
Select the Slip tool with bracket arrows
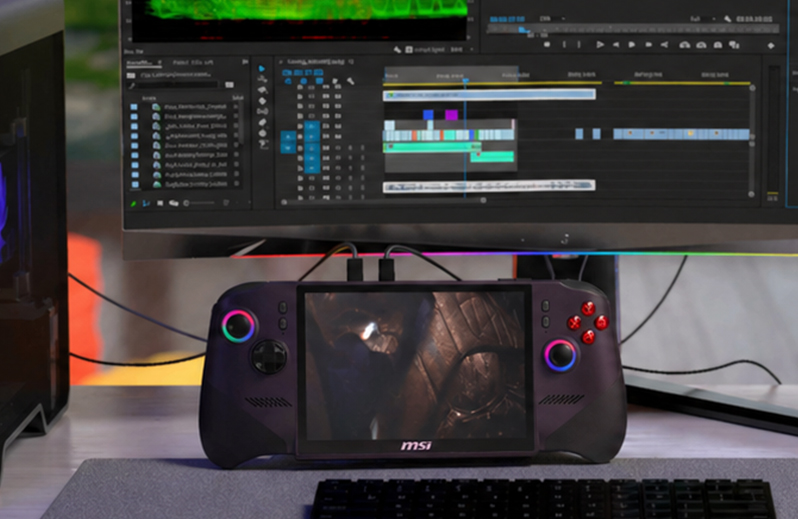point(263,111)
